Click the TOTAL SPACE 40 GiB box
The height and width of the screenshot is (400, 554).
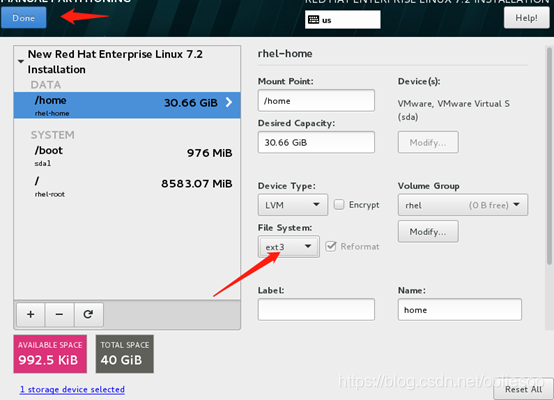click(x=125, y=354)
